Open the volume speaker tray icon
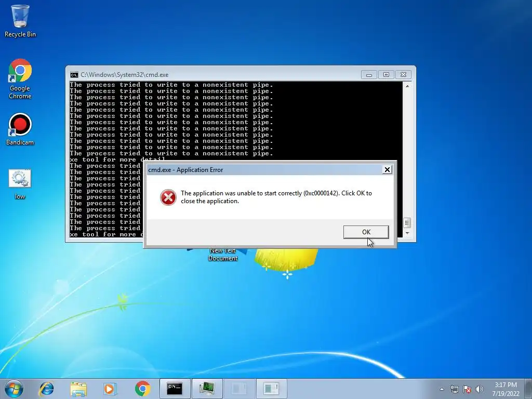This screenshot has height=399, width=532. pos(480,389)
